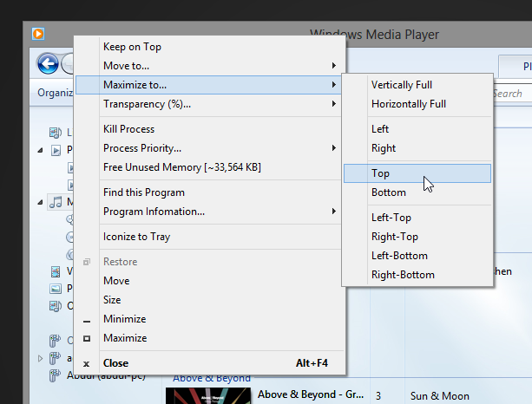Go back with the blue back arrow
The width and height of the screenshot is (532, 404).
48,63
